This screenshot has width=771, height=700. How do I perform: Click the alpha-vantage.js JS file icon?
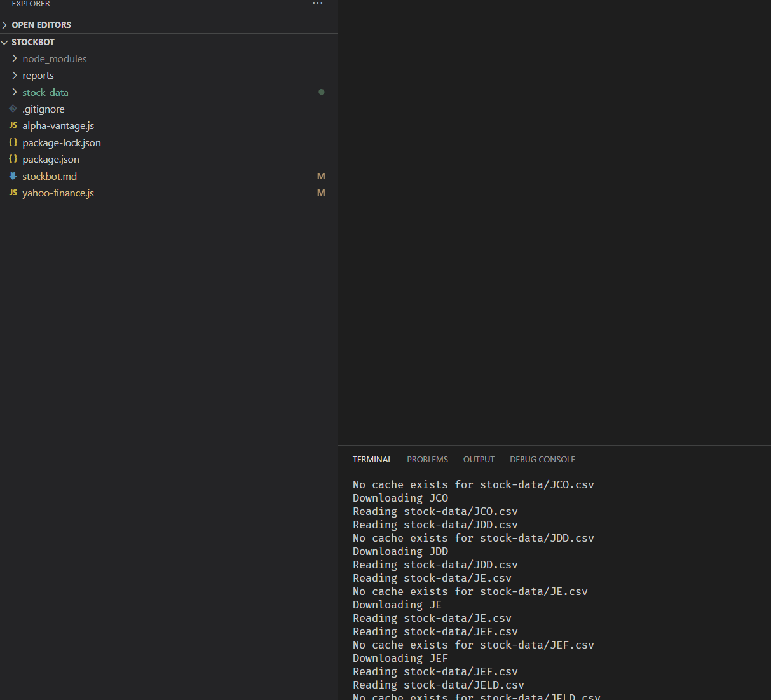point(13,125)
